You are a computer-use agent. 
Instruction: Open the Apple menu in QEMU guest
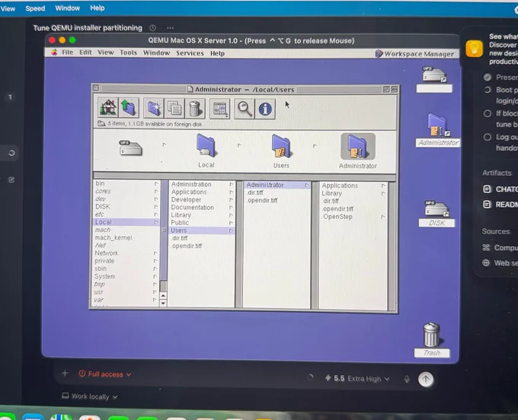(54, 52)
